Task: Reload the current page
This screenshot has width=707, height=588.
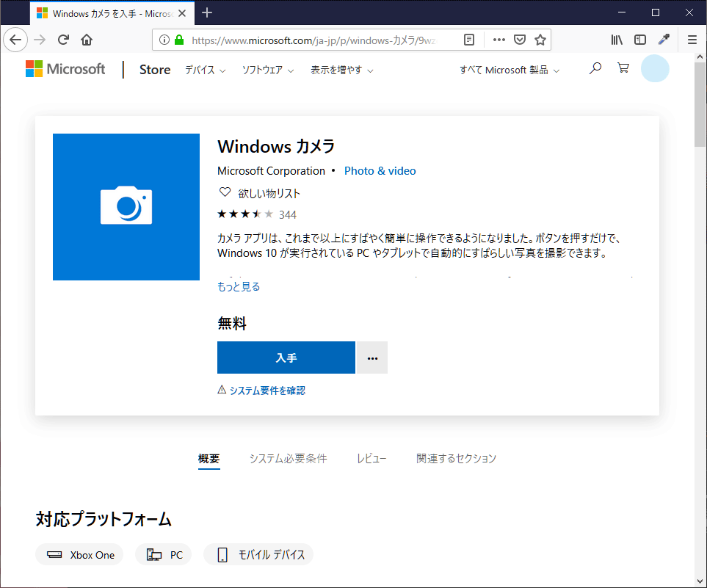Action: pos(63,40)
